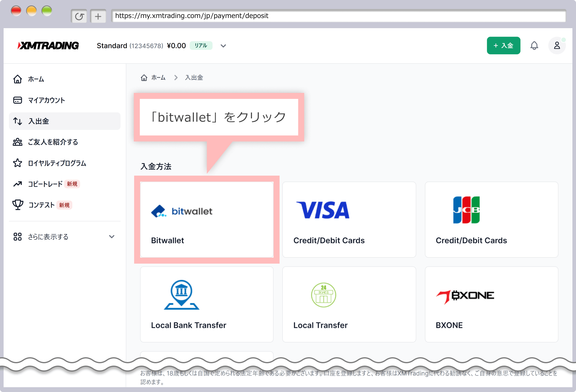Screen dimensions: 576x392
Task: Click the XMTrading logo
Action: point(48,46)
